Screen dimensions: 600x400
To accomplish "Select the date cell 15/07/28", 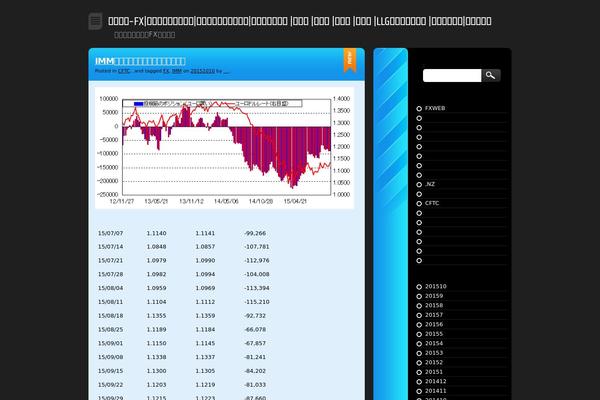I will tap(110, 274).
